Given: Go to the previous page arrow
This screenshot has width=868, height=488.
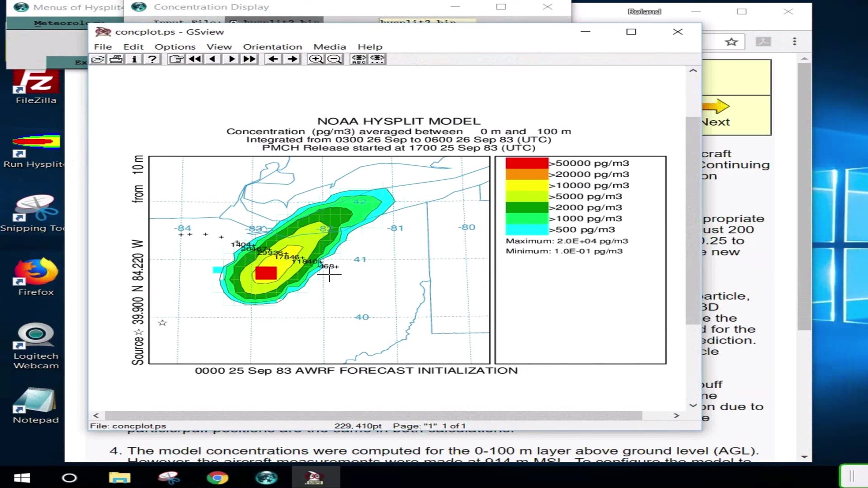Looking at the screenshot, I should pyautogui.click(x=212, y=59).
